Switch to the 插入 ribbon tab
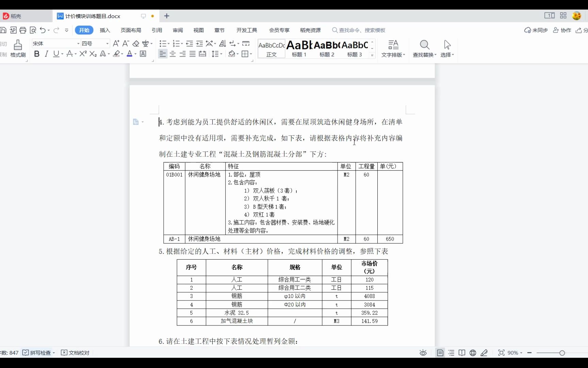This screenshot has height=368, width=588. pos(104,30)
